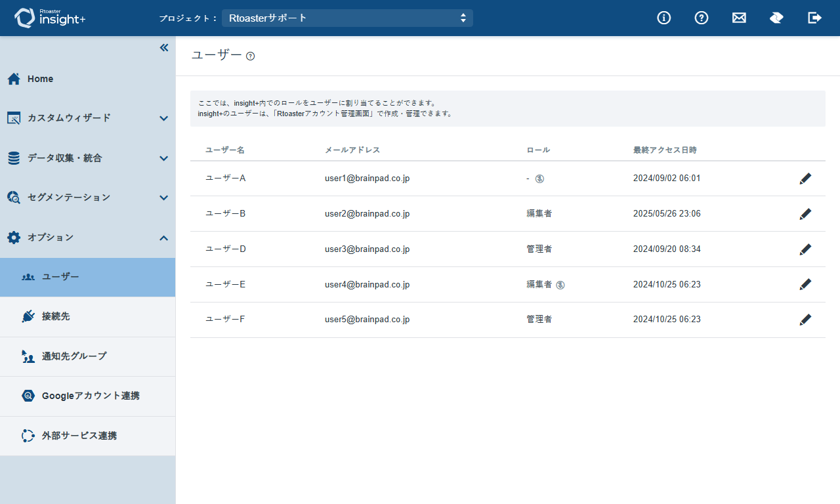Click status icon beside ユーザーA role dash
Image resolution: width=840 pixels, height=504 pixels.
pos(539,178)
